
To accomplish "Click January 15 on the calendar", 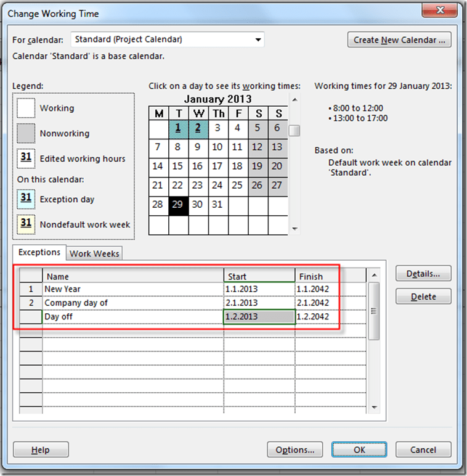I will (177, 166).
